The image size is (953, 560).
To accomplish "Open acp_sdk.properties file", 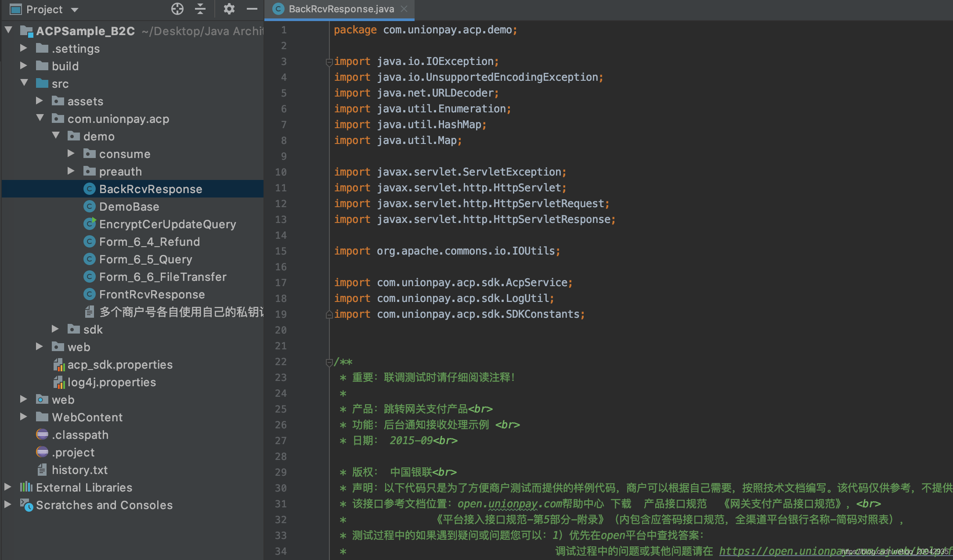I will tap(119, 365).
